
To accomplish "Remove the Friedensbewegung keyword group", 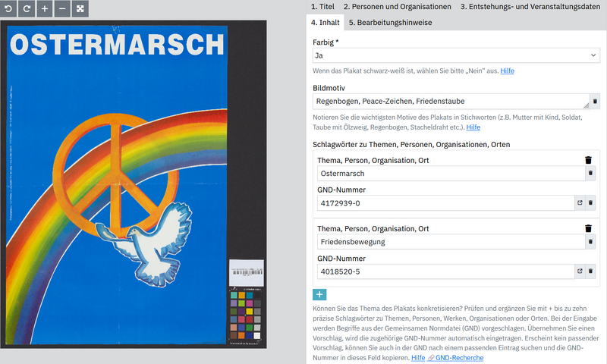I will (x=589, y=228).
